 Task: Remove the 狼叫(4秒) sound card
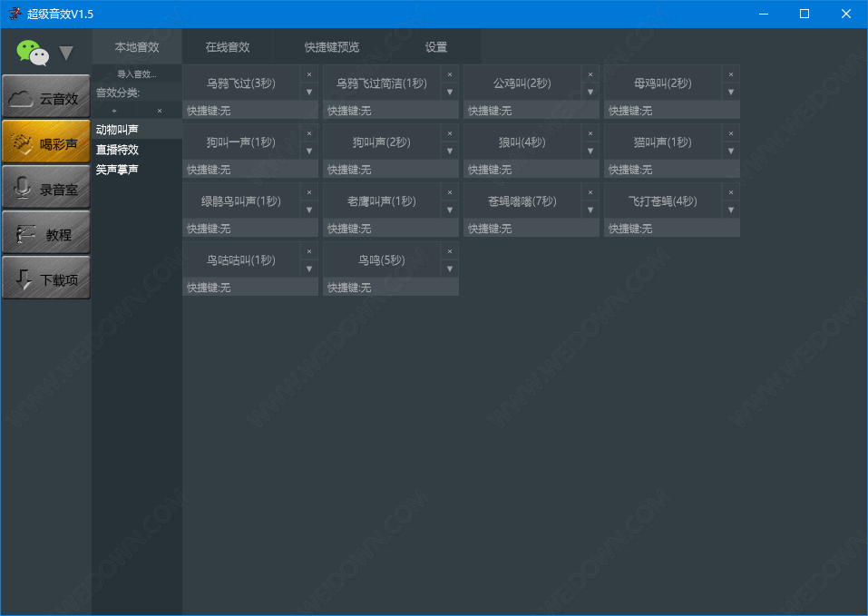coord(590,133)
